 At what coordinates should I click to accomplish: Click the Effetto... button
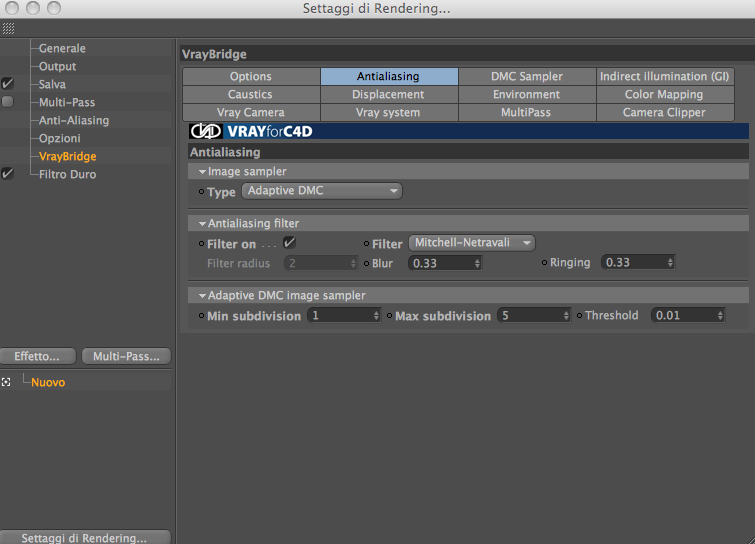pos(38,356)
